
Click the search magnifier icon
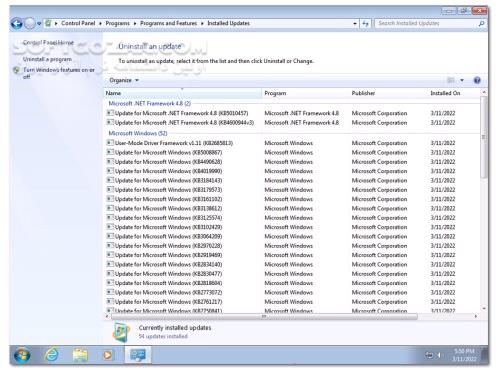click(481, 23)
